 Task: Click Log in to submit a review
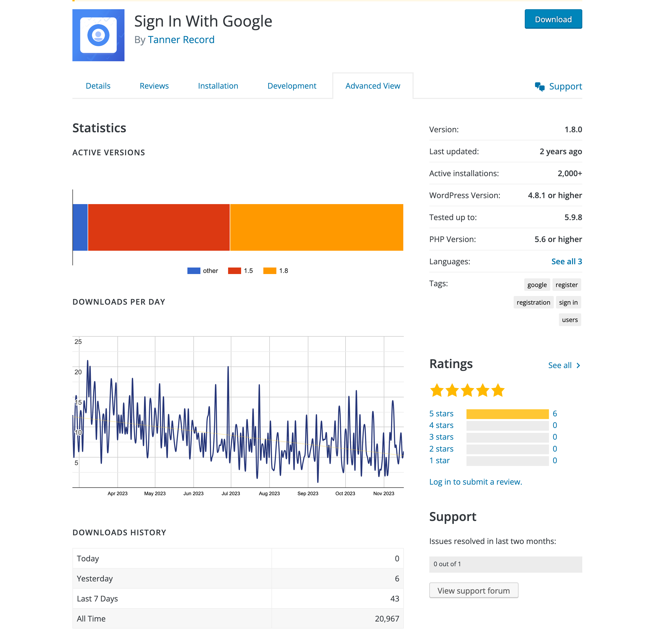click(x=475, y=482)
